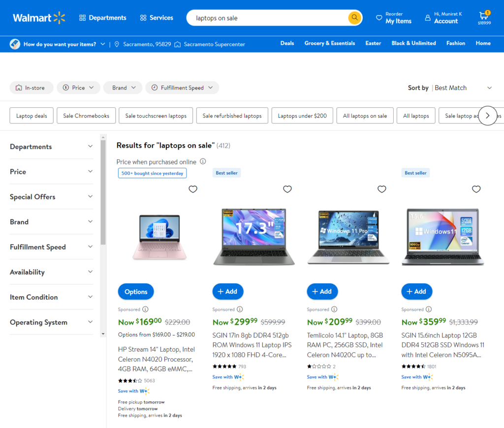The height and width of the screenshot is (428, 504).
Task: Click info icon beside Price when purchased online
Action: tap(203, 161)
